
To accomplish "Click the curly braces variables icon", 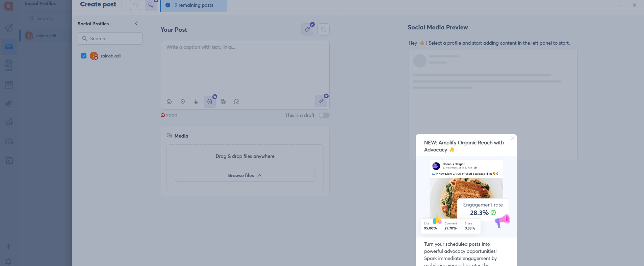I will click(x=210, y=102).
